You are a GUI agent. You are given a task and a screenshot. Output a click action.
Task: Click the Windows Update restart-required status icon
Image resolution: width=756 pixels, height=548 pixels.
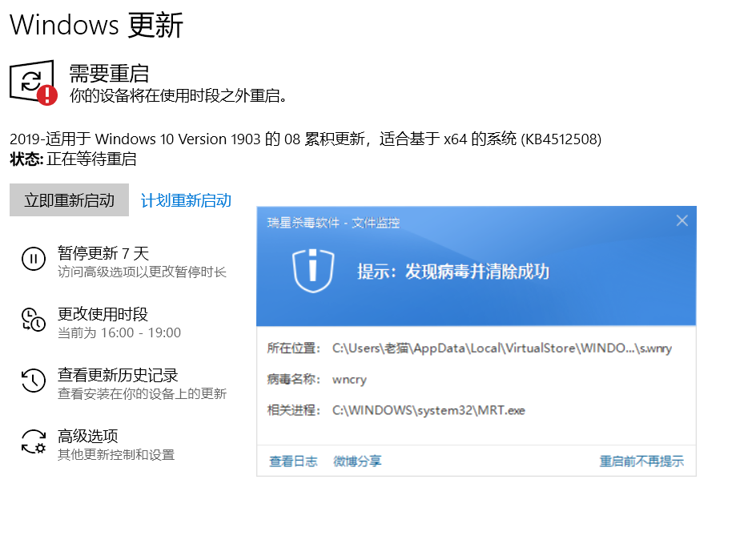[34, 82]
